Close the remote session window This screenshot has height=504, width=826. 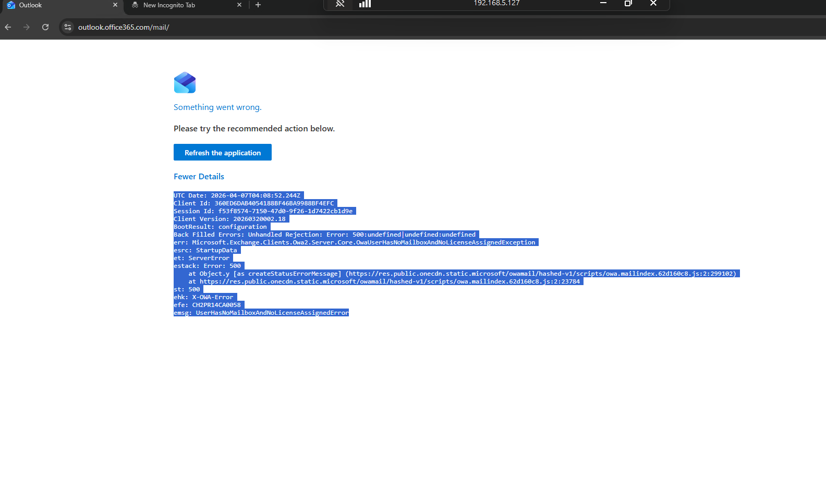pyautogui.click(x=653, y=3)
